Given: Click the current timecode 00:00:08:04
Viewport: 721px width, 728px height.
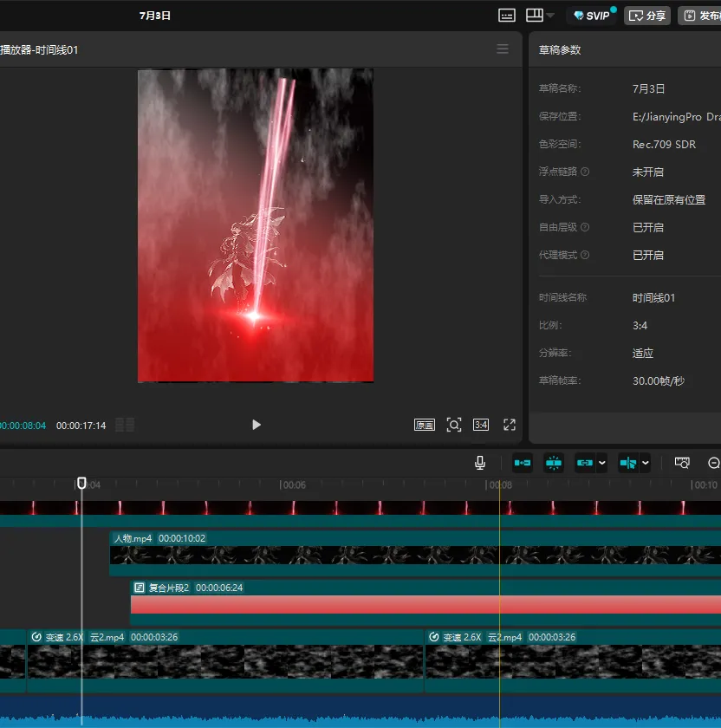Looking at the screenshot, I should tap(23, 426).
